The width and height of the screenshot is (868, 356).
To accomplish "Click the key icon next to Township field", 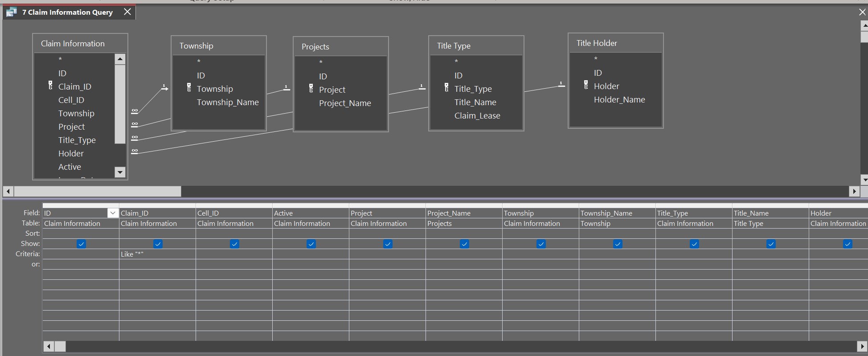I will (x=189, y=88).
